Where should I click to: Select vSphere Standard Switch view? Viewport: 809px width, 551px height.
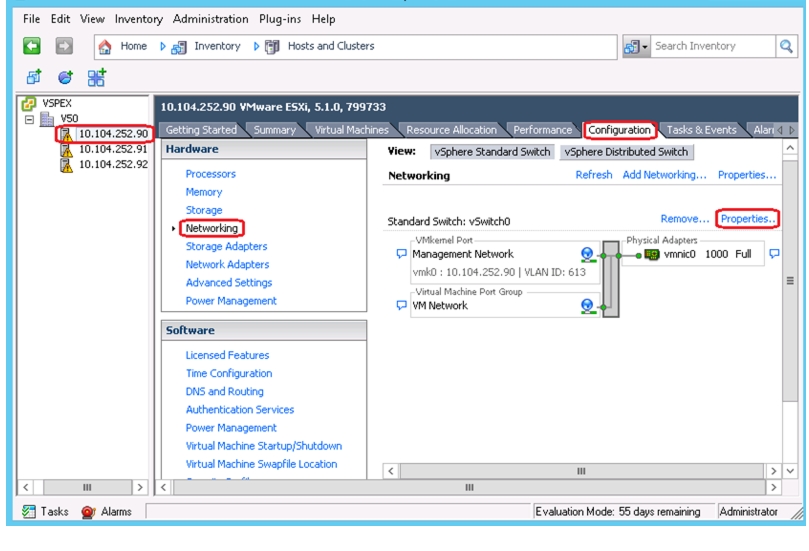(492, 152)
